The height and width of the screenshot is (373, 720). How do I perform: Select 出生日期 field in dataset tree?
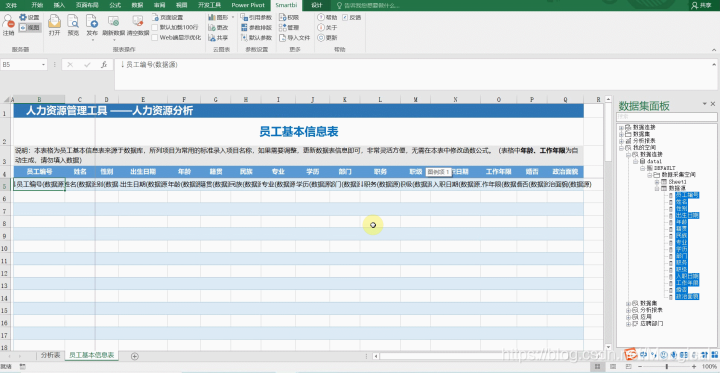pyautogui.click(x=687, y=215)
